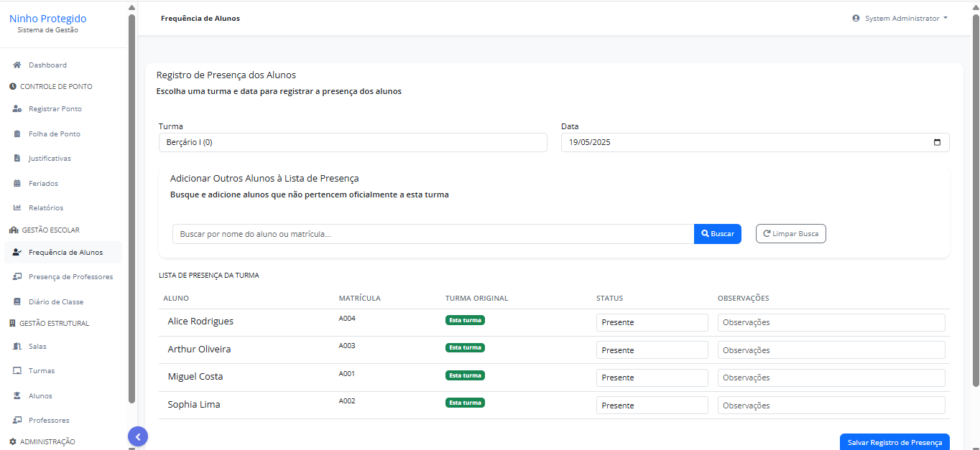Screen dimensions: 980x450
Task: Click the ALUNO column header
Action: [176, 299]
